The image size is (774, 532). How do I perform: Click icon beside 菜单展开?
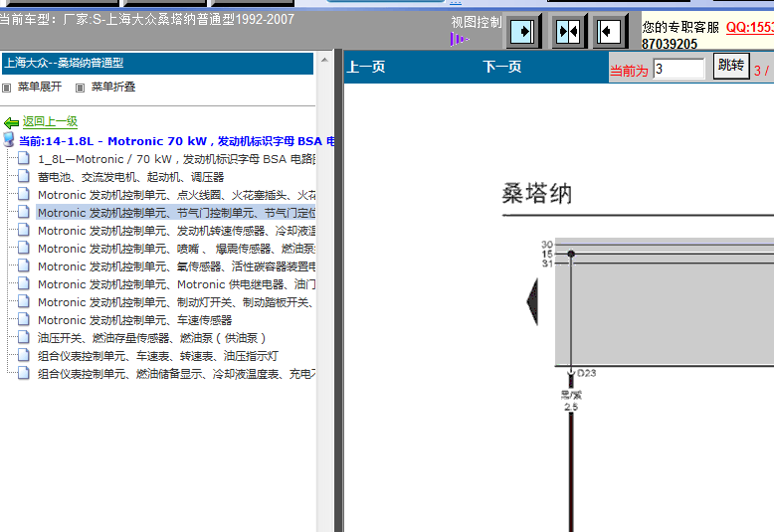tap(6, 88)
